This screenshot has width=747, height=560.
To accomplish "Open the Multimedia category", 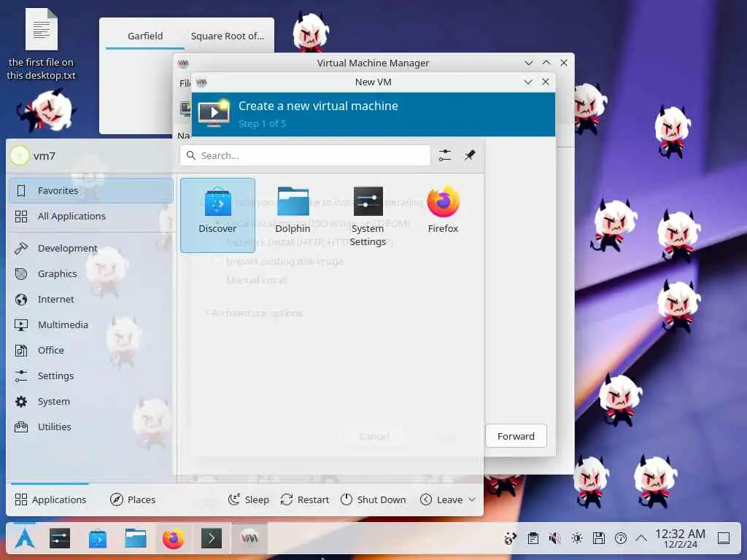I will tap(91, 324).
